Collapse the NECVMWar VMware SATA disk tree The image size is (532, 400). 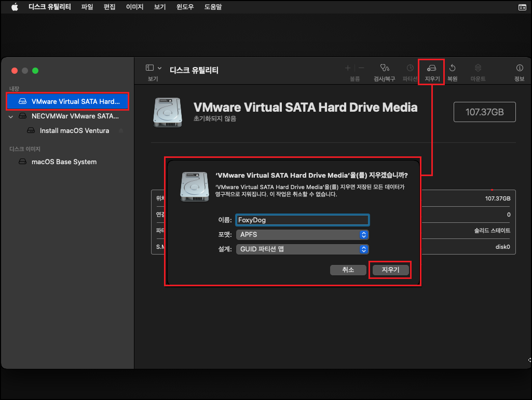[x=11, y=116]
